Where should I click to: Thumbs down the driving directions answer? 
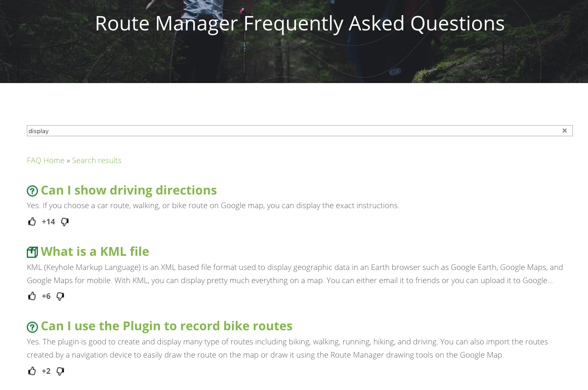point(65,222)
